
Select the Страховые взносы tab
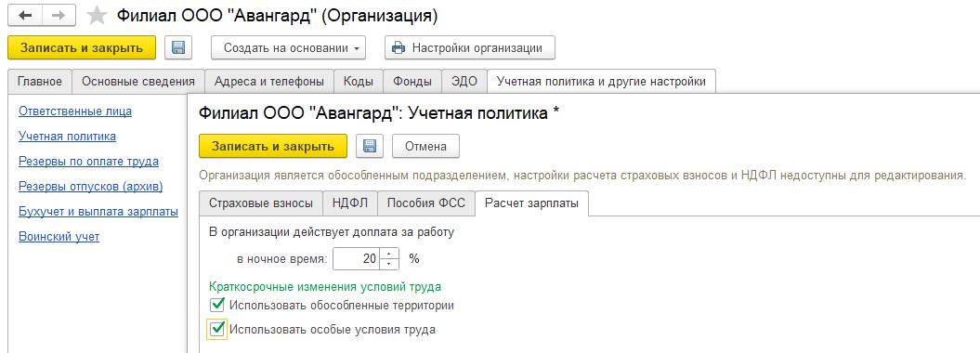261,203
